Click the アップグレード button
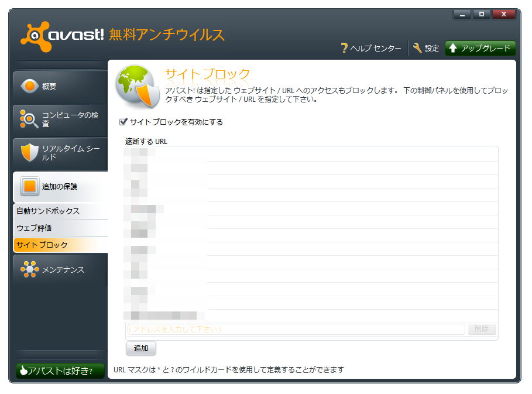Screen dimensions: 532x394 [480, 48]
